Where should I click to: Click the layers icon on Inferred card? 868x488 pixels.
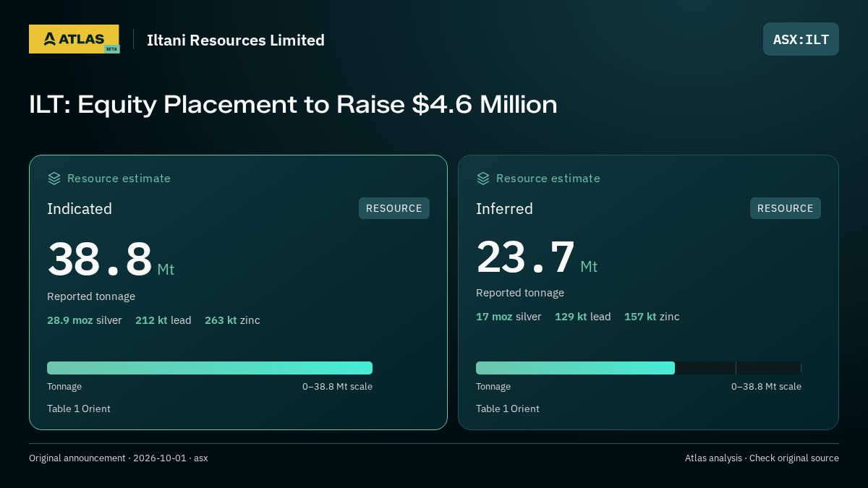click(483, 179)
